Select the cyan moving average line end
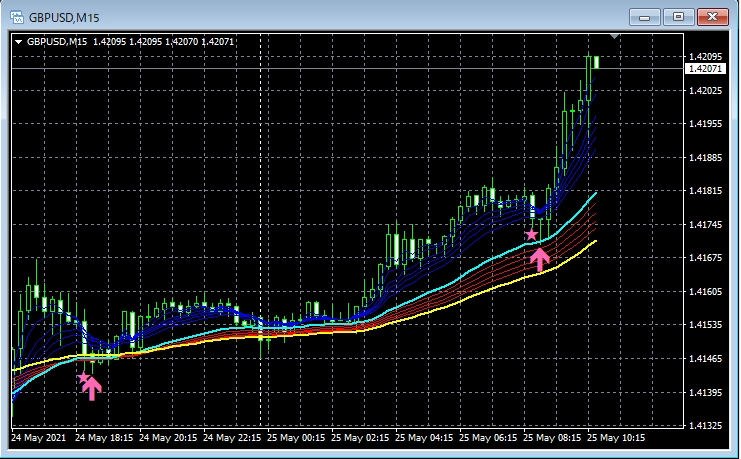The width and height of the screenshot is (741, 459). pos(596,192)
